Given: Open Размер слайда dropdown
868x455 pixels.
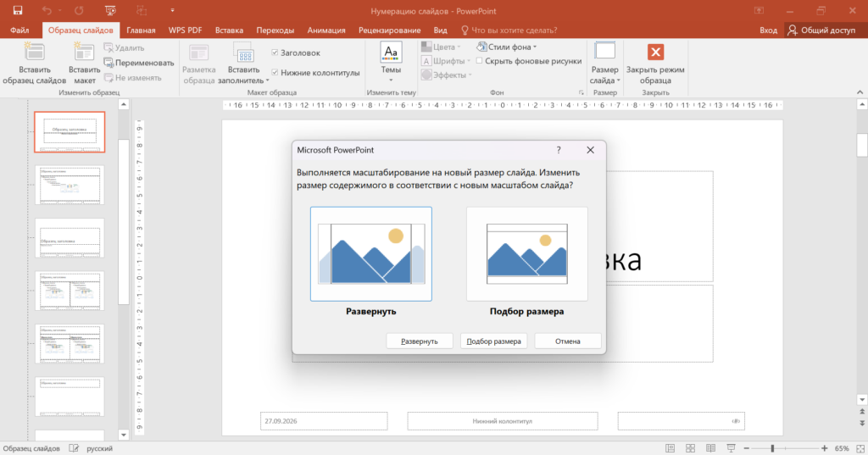Looking at the screenshot, I should point(604,64).
